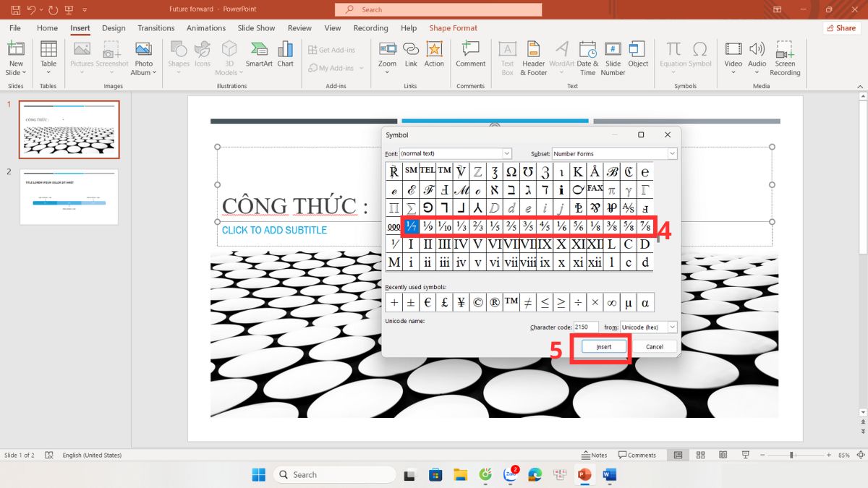Click the Symbol omega icon

[x=700, y=49]
